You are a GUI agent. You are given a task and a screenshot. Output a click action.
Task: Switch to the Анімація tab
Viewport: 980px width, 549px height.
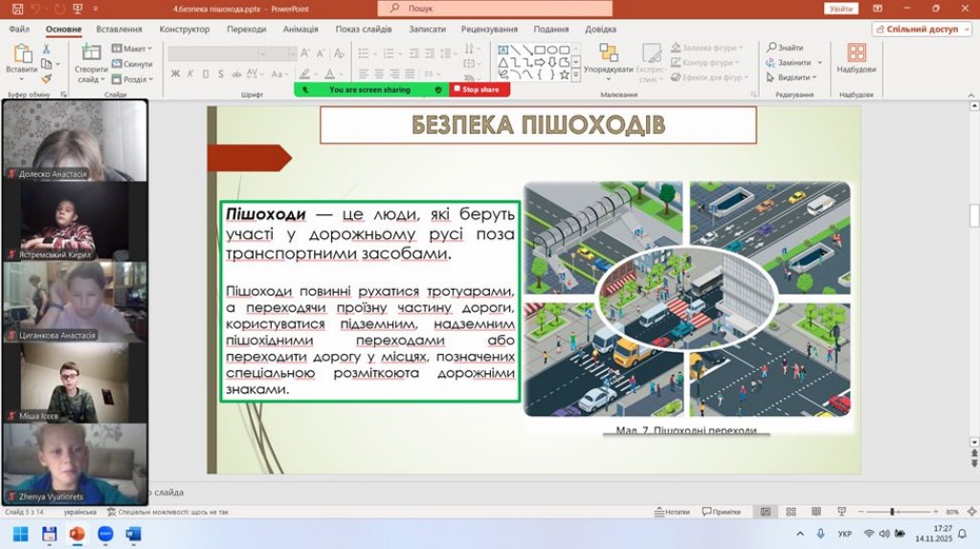(x=301, y=29)
